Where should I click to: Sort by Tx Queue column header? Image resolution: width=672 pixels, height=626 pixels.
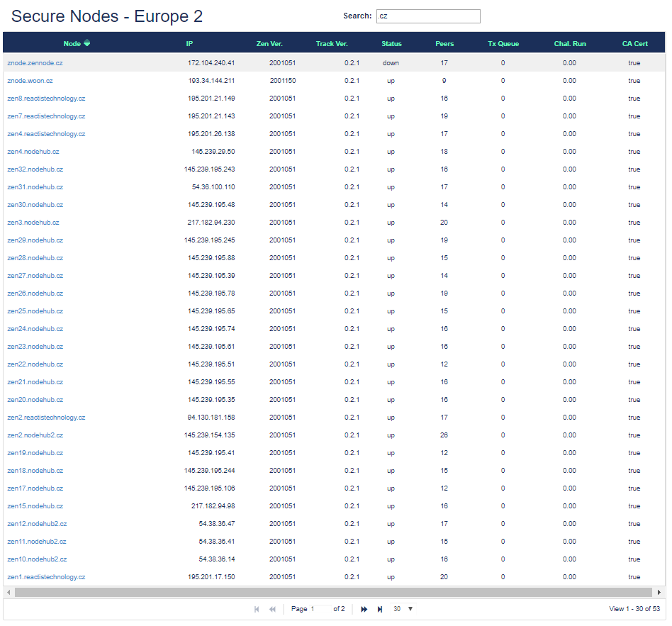[x=503, y=44]
